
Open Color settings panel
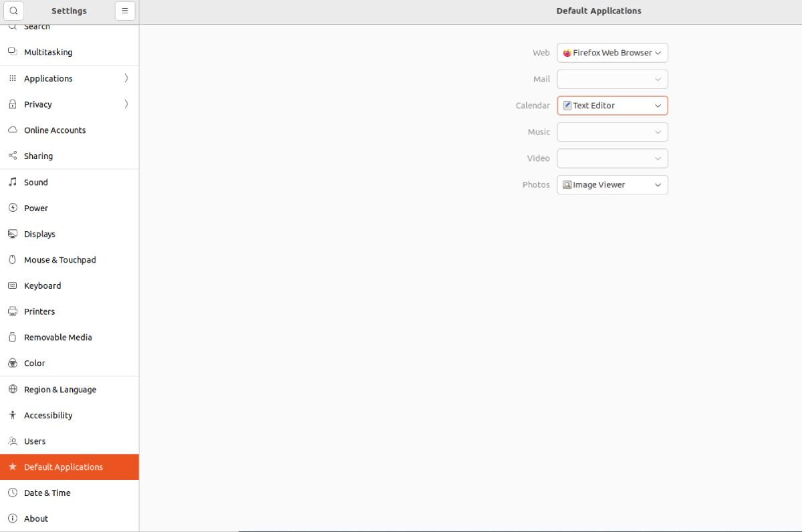tap(70, 364)
